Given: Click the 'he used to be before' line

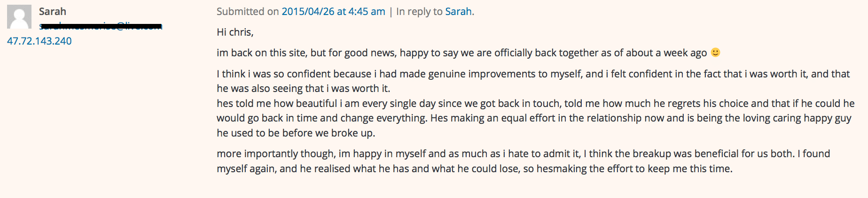Looking at the screenshot, I should (296, 133).
